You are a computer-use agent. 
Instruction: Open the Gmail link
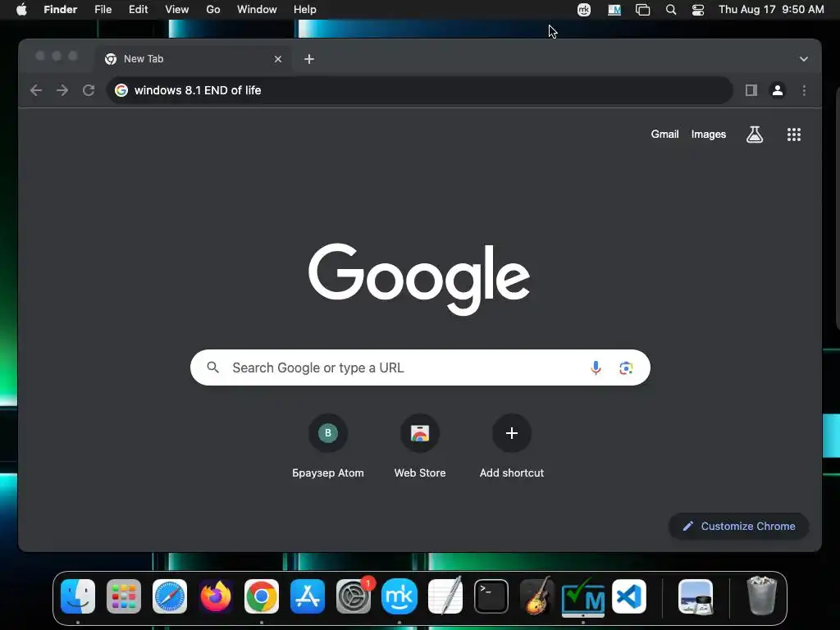(664, 135)
